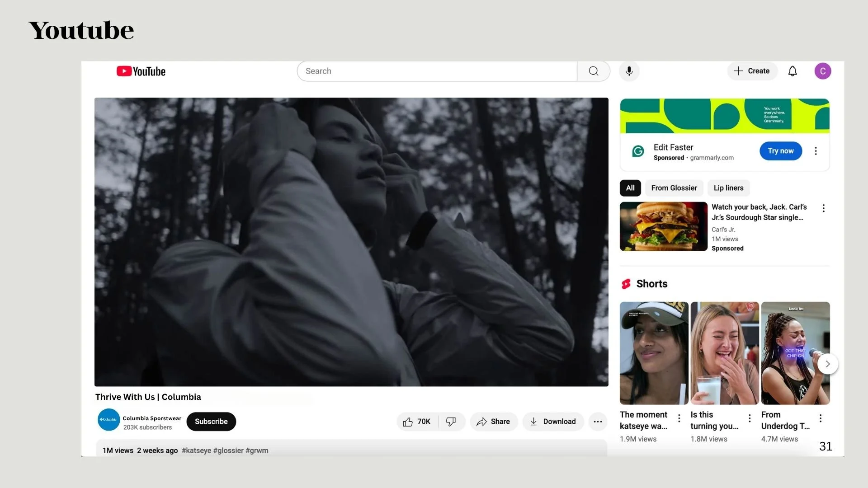Dislike the video with thumbs down
Image resolution: width=868 pixels, height=488 pixels.
coord(451,422)
